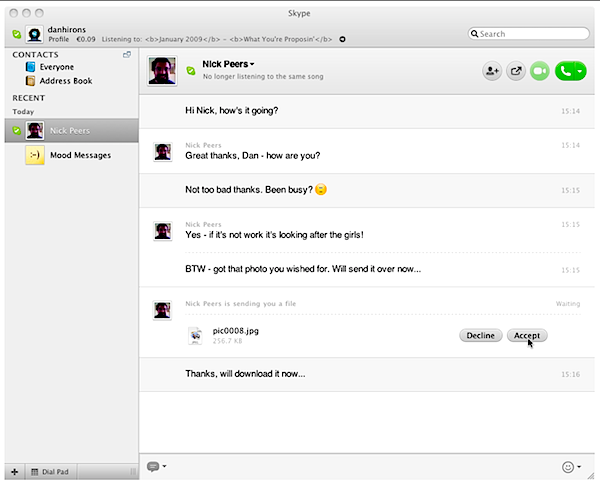Click the round icon after song title
The image size is (600, 486).
[342, 39]
